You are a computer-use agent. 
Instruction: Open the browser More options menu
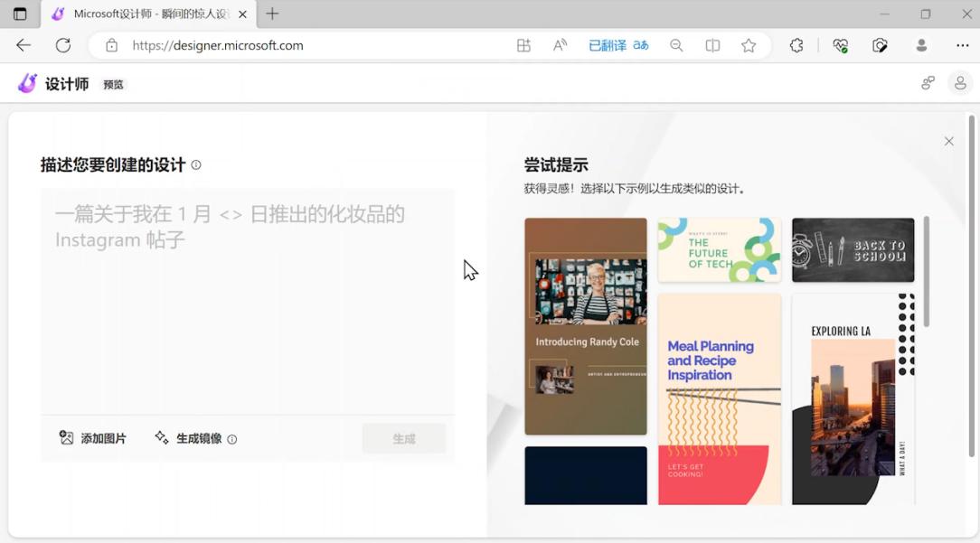[x=961, y=45]
